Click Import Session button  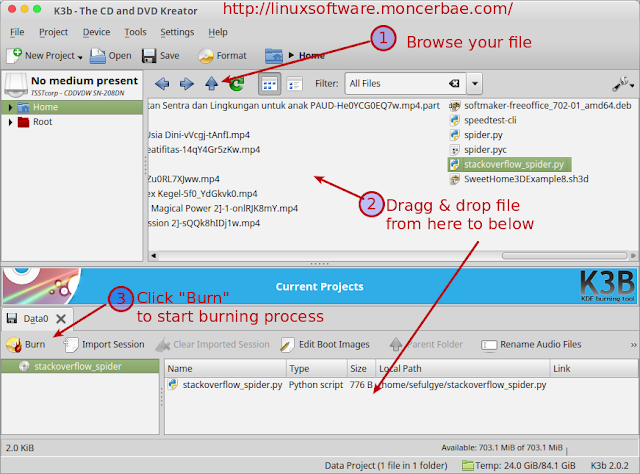click(104, 345)
